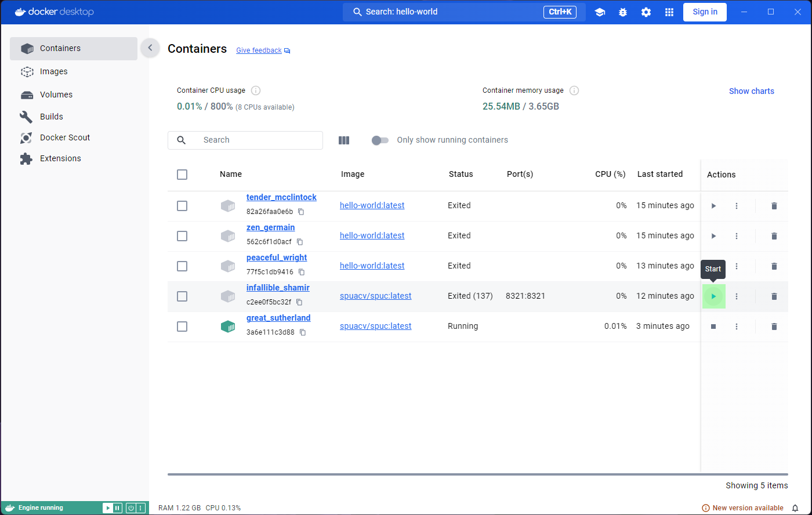Screen dimensions: 812x515
Task: Click the info icon beside Container CPU usage
Action: pyautogui.click(x=256, y=90)
